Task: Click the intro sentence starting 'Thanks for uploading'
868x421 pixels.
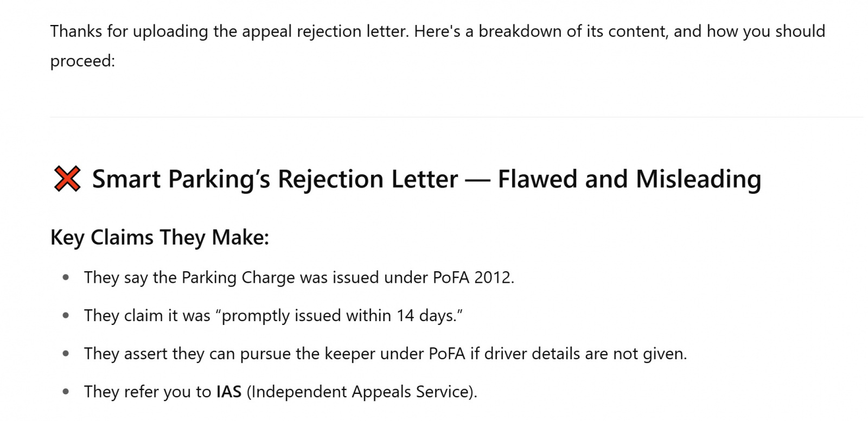Action: pyautogui.click(x=437, y=31)
